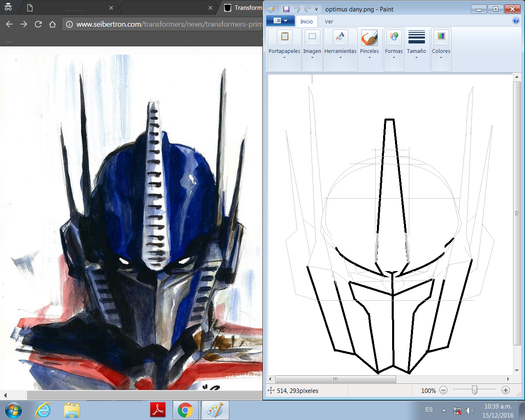Go to Chrome home page icon
525x420 pixels.
pos(52,24)
